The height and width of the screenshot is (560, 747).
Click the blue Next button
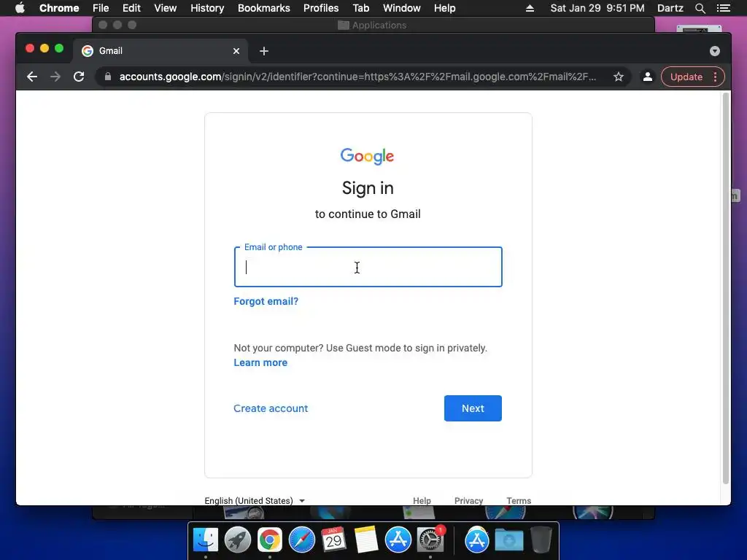click(473, 408)
